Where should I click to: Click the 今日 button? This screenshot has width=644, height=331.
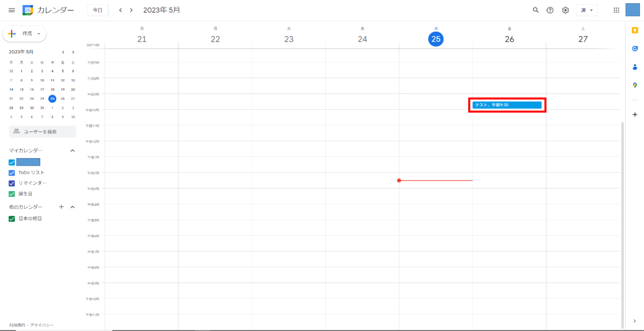coord(98,10)
